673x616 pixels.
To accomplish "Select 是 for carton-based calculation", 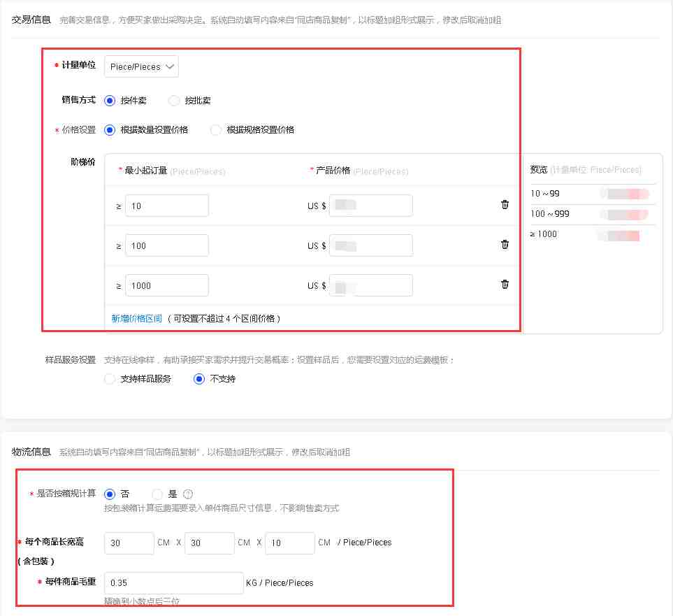I will (157, 494).
